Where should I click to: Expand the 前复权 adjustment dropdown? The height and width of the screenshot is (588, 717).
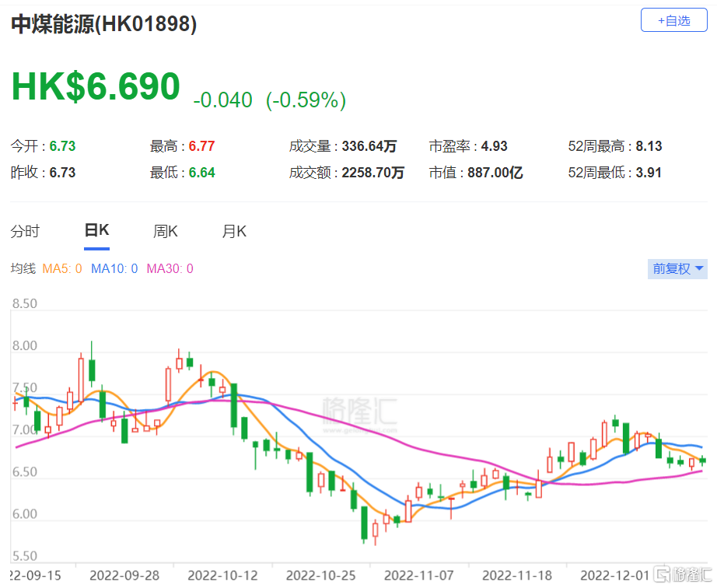(x=677, y=269)
